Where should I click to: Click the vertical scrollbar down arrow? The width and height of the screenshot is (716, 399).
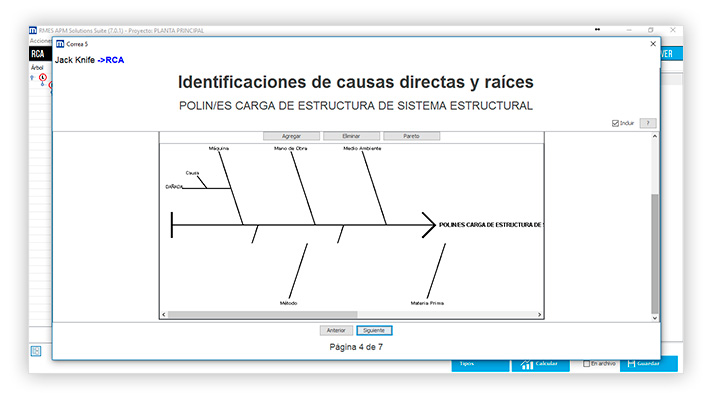click(x=655, y=318)
